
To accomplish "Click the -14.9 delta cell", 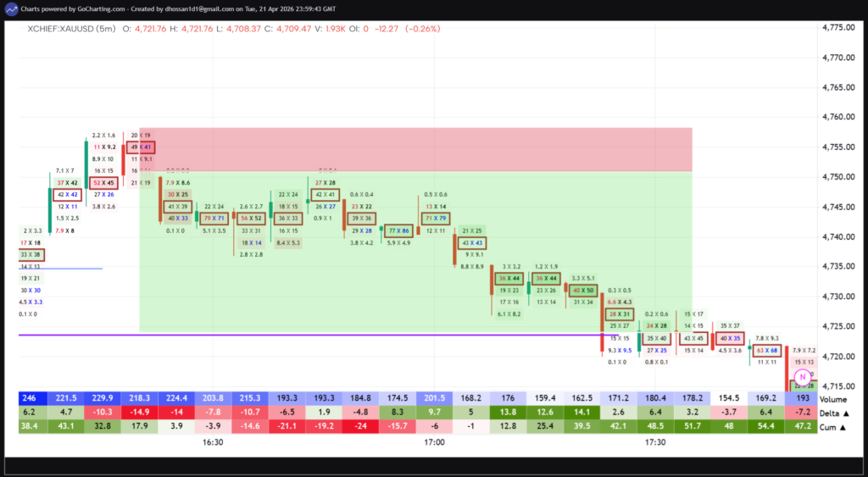I will click(x=140, y=413).
